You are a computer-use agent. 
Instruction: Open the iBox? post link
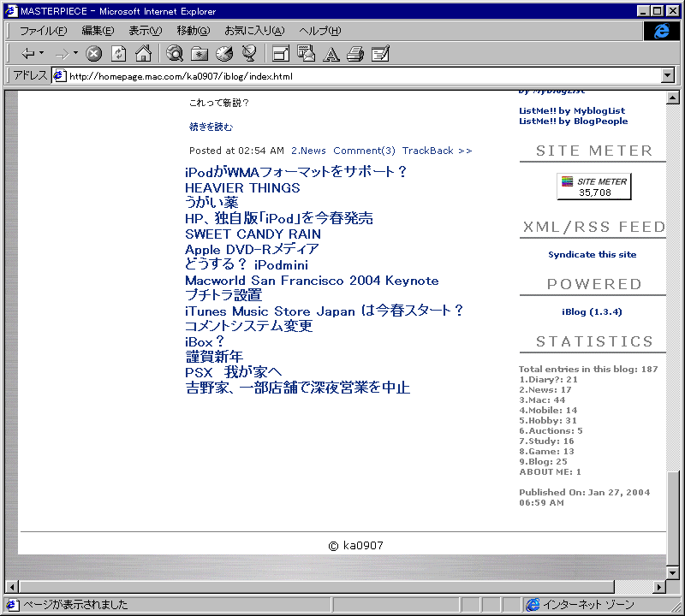(x=204, y=341)
